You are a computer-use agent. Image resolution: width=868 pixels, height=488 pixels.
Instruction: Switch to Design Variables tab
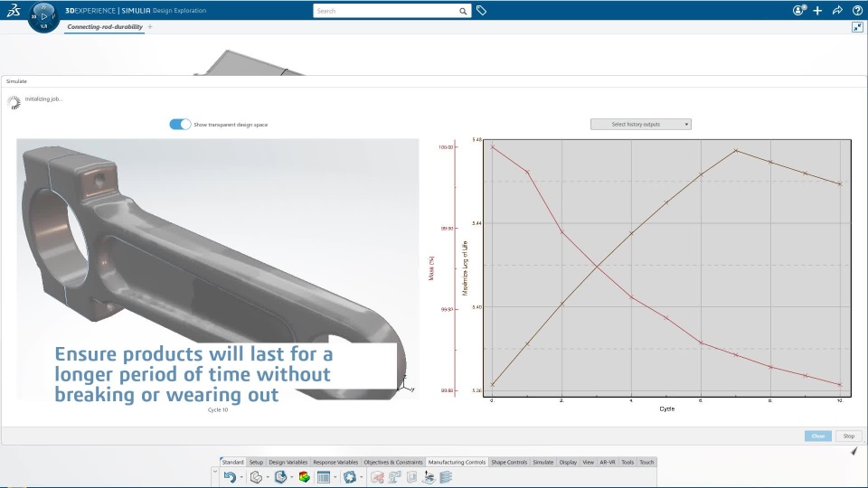click(x=288, y=462)
